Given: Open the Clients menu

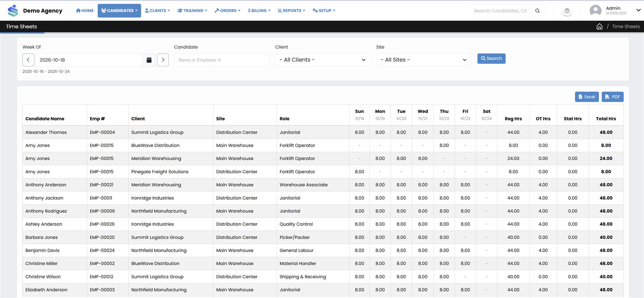Looking at the screenshot, I should (x=157, y=10).
